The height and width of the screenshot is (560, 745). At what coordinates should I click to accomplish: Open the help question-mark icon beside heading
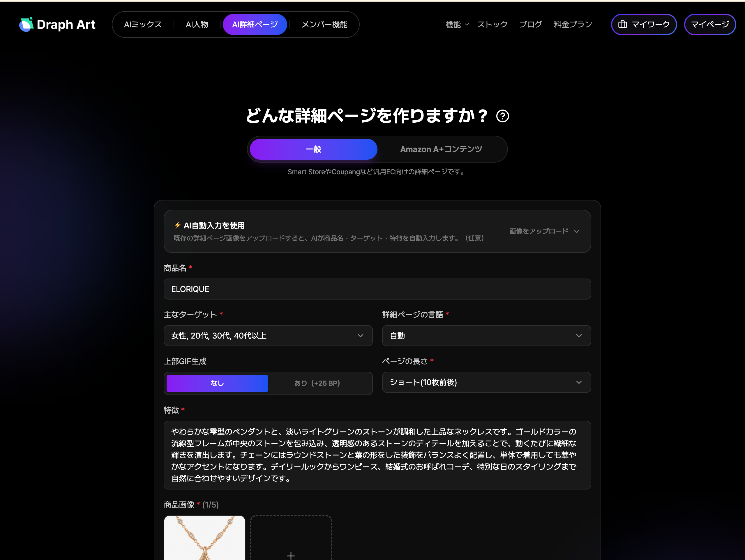coord(502,116)
